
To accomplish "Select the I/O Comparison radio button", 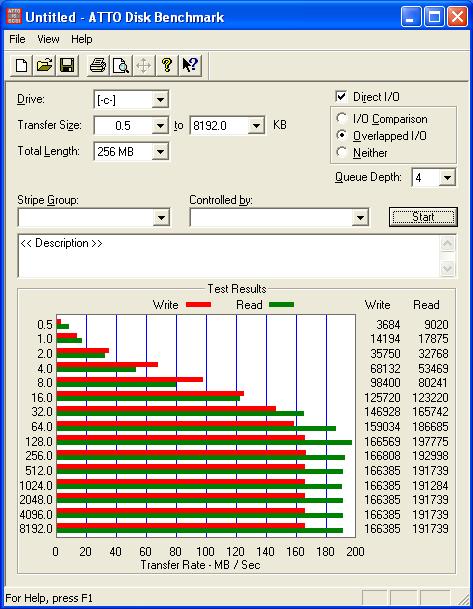I will [341, 118].
